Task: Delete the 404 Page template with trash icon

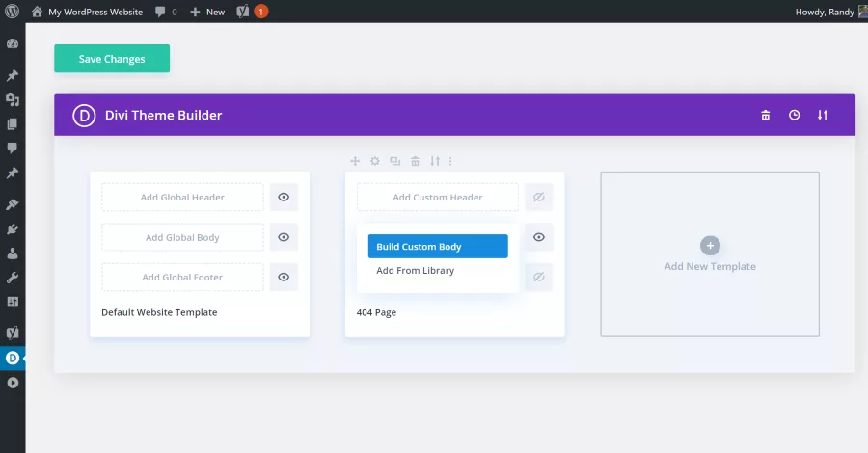Action: (415, 161)
